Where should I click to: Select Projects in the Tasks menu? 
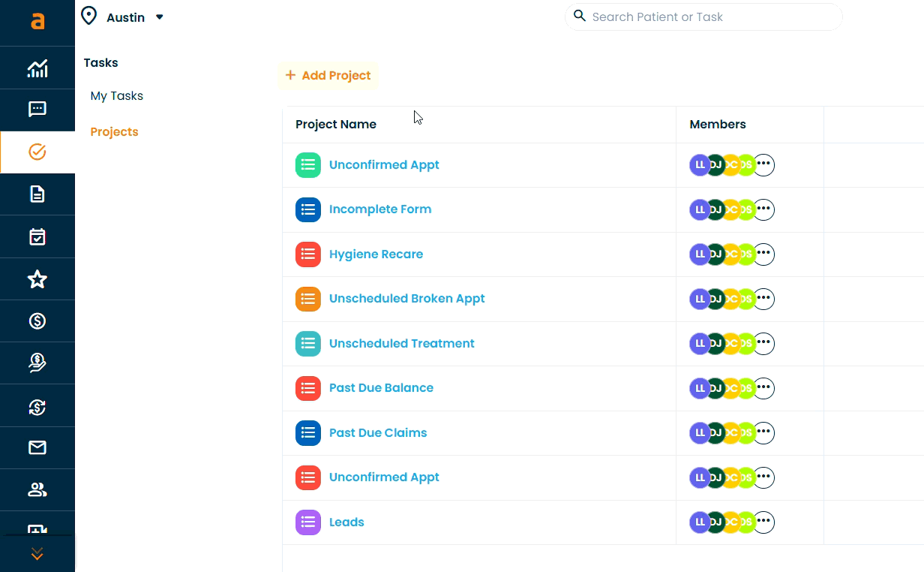coord(114,132)
